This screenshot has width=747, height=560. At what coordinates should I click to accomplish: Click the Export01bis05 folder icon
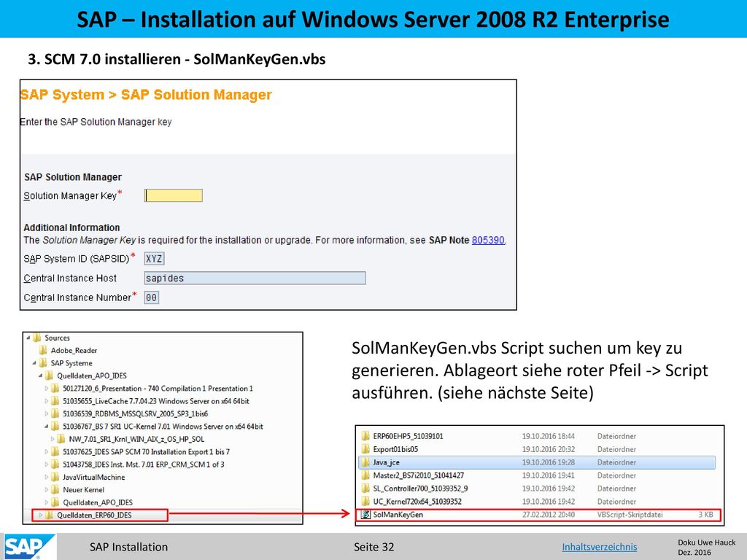point(365,449)
